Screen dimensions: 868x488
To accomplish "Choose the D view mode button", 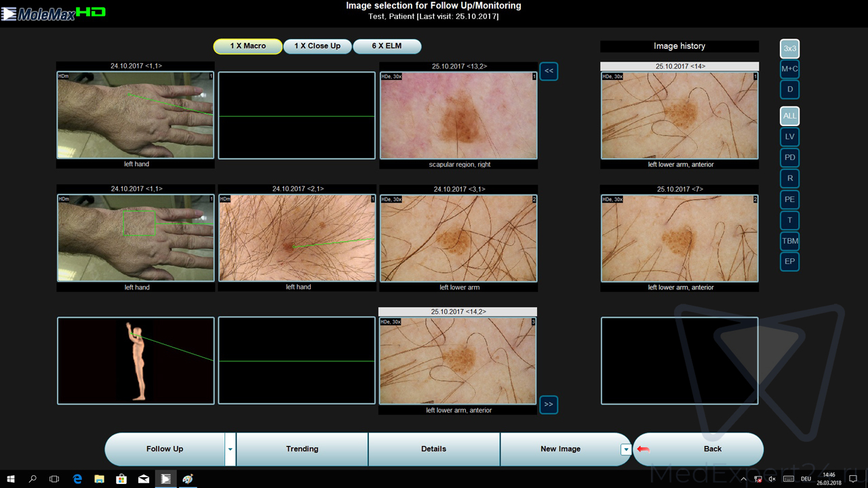I will [x=789, y=89].
